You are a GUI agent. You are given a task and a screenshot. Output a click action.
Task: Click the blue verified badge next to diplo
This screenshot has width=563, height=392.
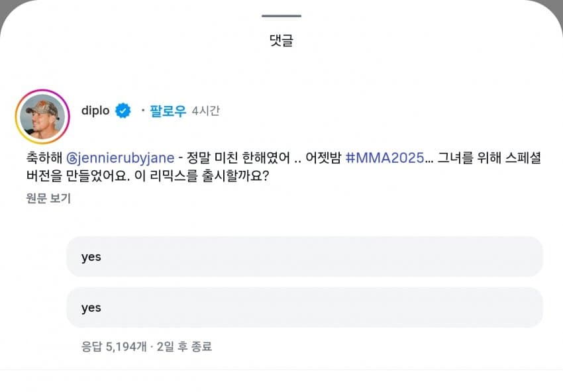tap(123, 111)
